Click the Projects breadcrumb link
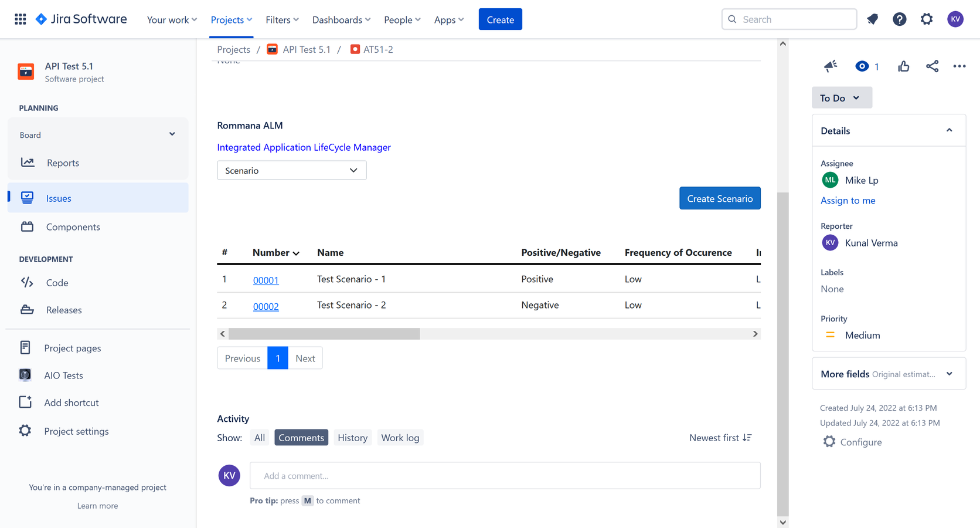 click(233, 49)
